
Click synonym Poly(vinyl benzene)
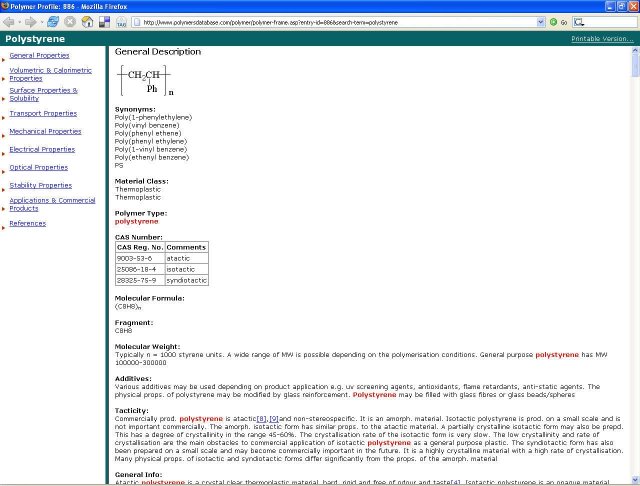tap(147, 125)
